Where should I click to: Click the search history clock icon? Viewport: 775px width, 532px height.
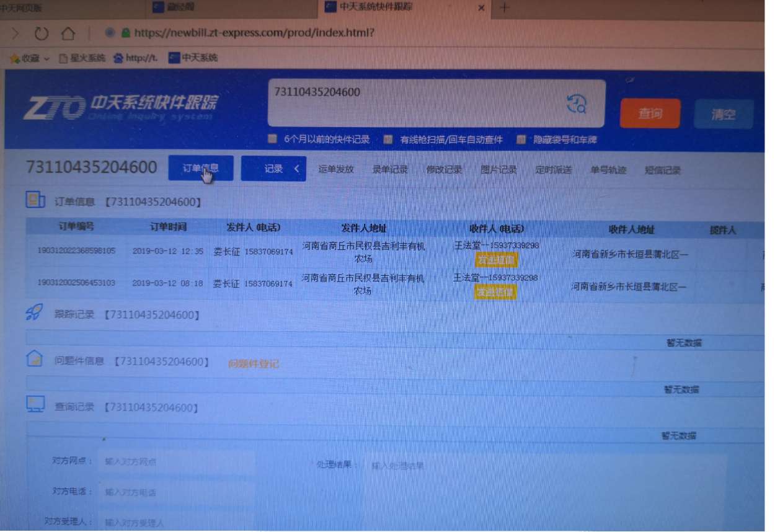576,104
